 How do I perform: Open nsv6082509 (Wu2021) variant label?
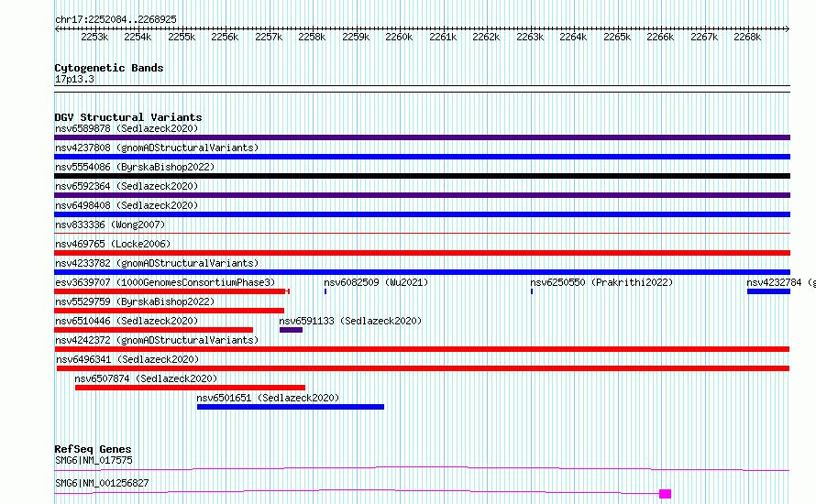click(x=376, y=282)
